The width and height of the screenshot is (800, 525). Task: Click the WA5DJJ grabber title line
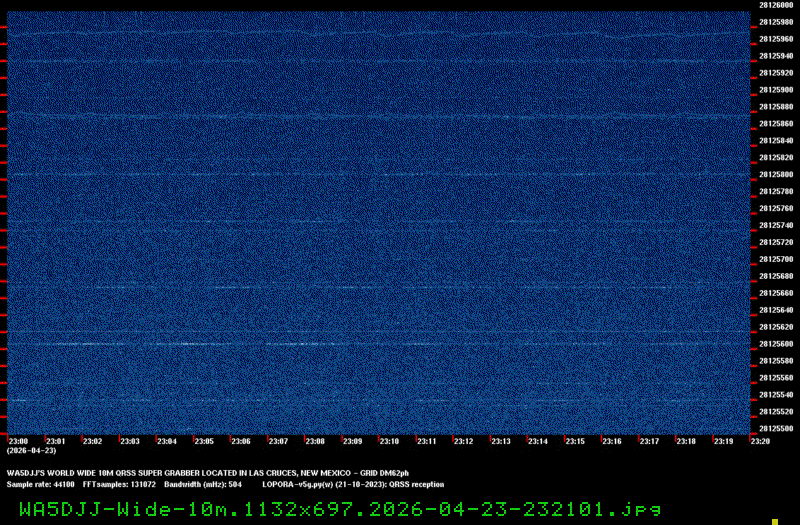tap(208, 473)
